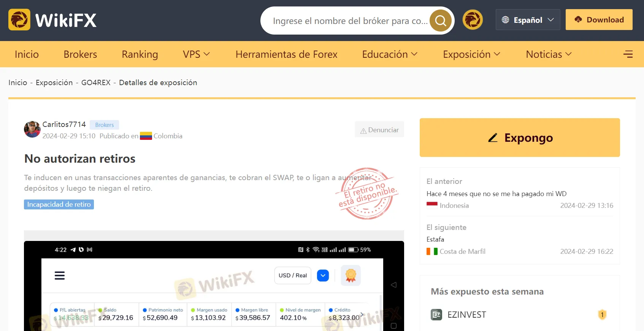Expand the Educación menu
The width and height of the screenshot is (644, 331).
coord(390,54)
